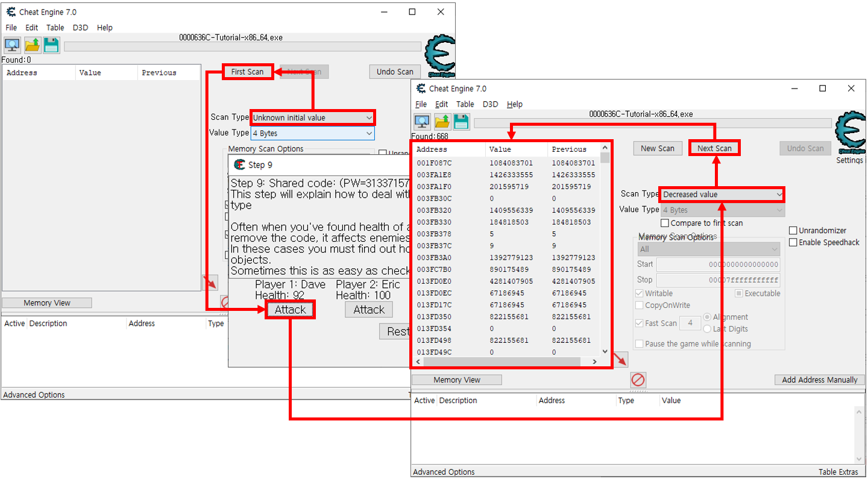Select address row 003FC7B0
The width and height of the screenshot is (868, 479).
click(x=506, y=269)
